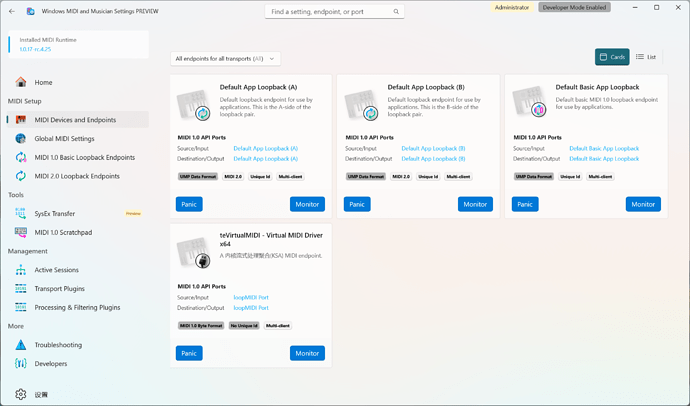The width and height of the screenshot is (690, 406).
Task: Click MIDI 1.0 Byte Format tag
Action: point(201,326)
